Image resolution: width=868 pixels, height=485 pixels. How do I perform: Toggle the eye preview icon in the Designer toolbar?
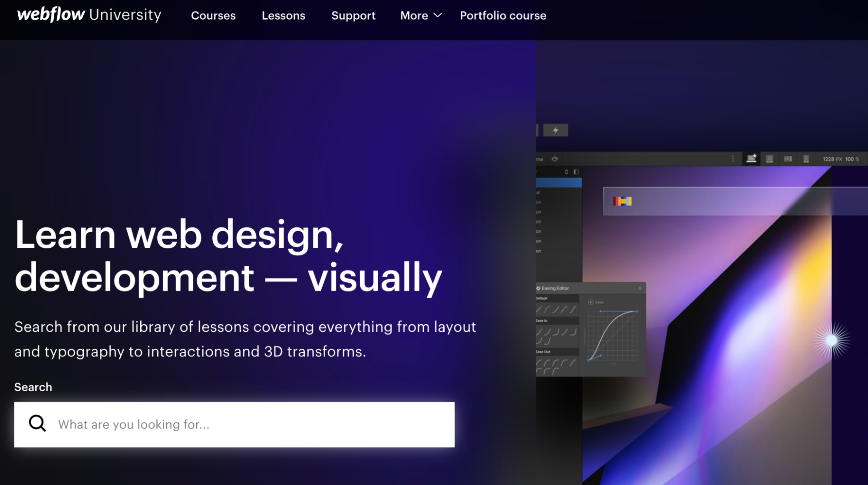pyautogui.click(x=554, y=159)
